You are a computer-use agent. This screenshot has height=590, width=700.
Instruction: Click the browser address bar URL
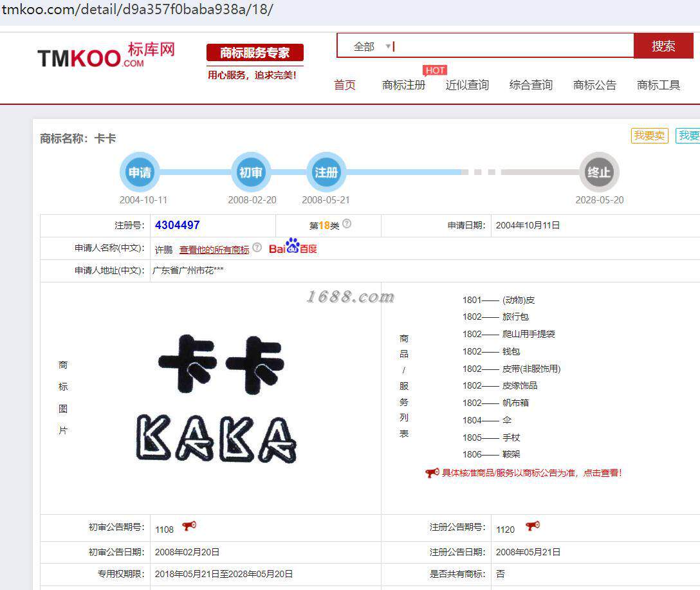[x=138, y=10]
